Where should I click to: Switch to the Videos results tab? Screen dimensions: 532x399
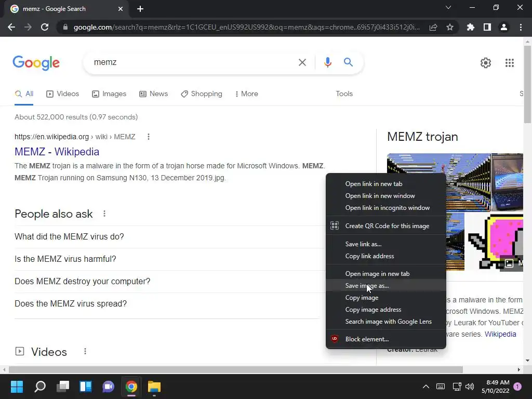click(63, 94)
